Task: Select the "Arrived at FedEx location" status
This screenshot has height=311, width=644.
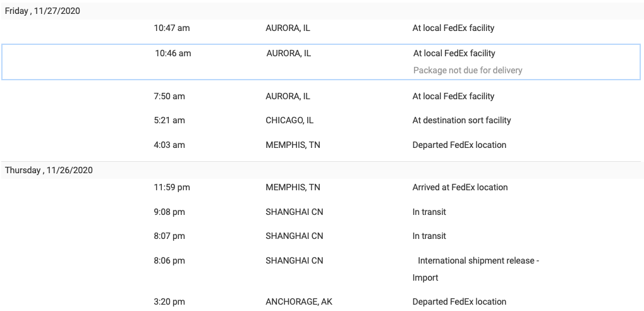Action: 459,187
